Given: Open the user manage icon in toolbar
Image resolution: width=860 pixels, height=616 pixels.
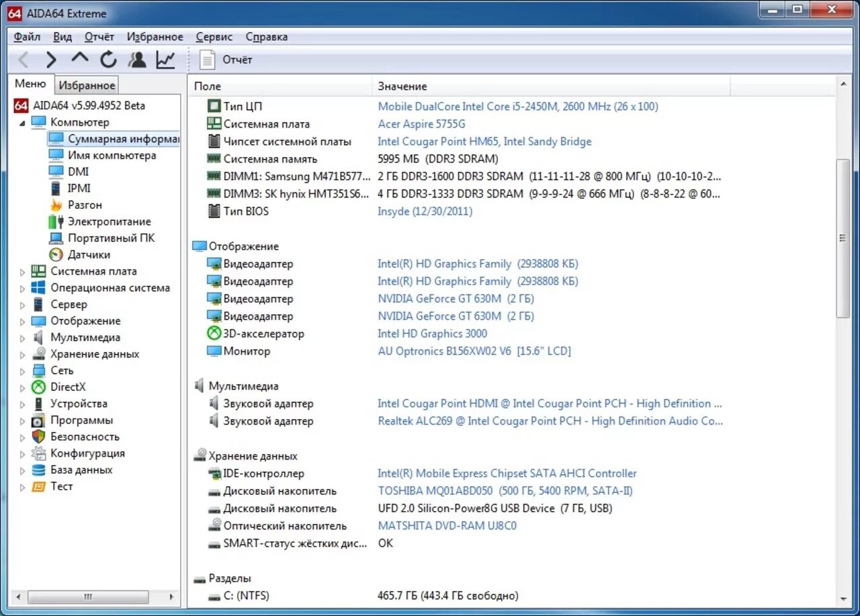Looking at the screenshot, I should click(137, 60).
